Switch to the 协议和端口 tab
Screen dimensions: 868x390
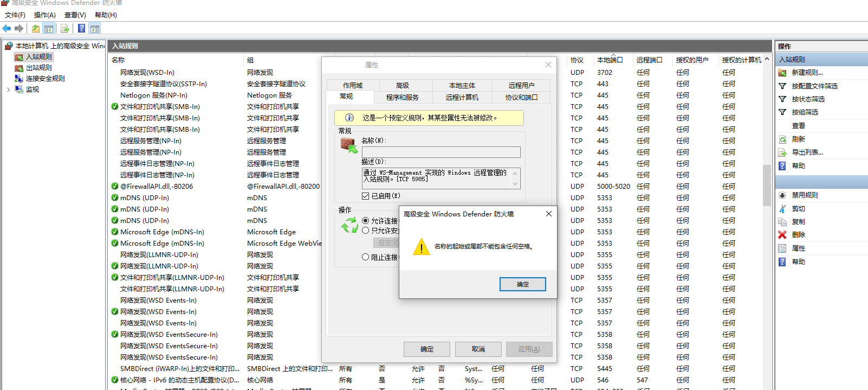tap(522, 97)
